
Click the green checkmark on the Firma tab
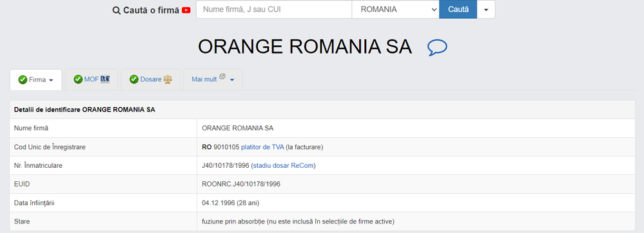[23, 80]
